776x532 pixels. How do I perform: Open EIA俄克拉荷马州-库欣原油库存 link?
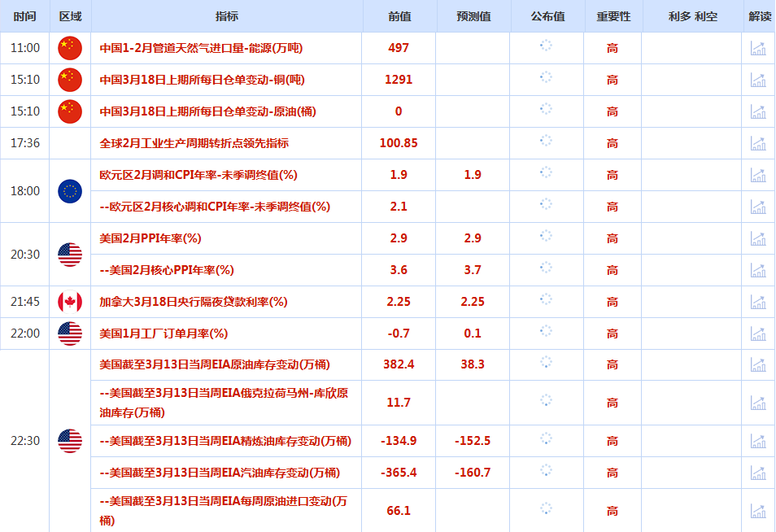point(224,403)
